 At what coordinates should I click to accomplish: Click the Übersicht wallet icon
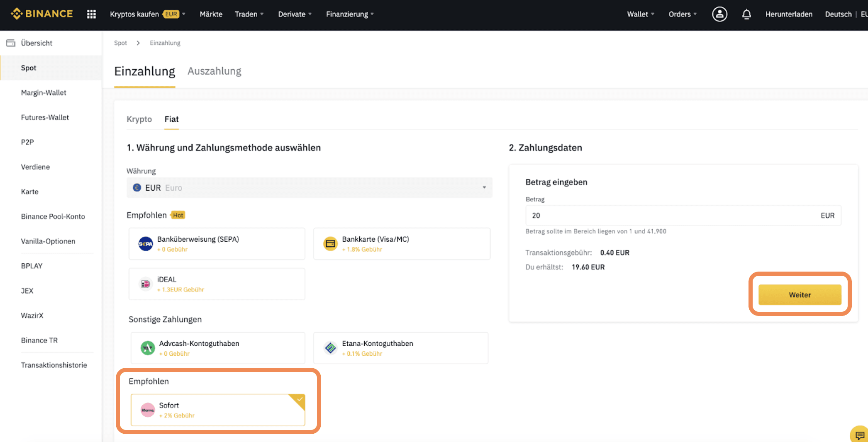click(x=11, y=43)
